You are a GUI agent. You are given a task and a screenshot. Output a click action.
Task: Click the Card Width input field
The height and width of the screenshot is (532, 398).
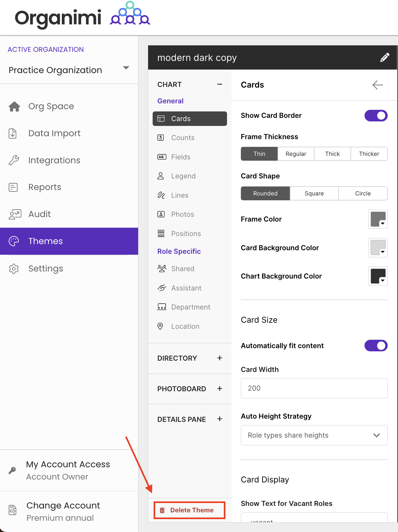pos(314,388)
